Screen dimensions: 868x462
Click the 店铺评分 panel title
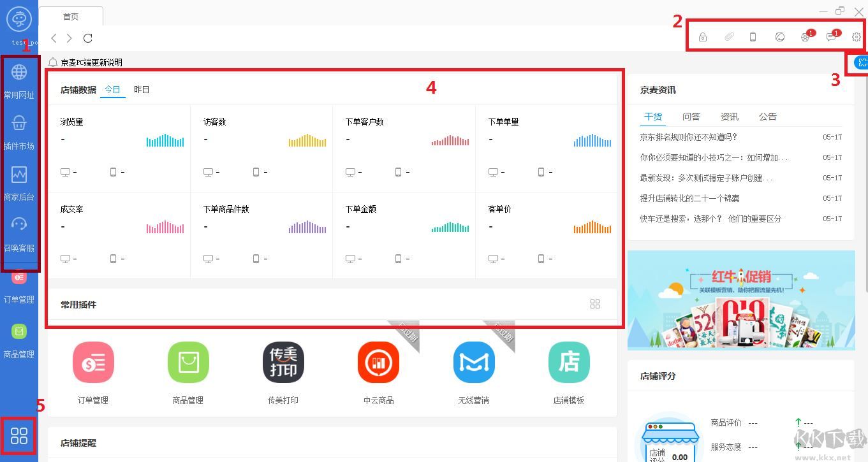[658, 376]
